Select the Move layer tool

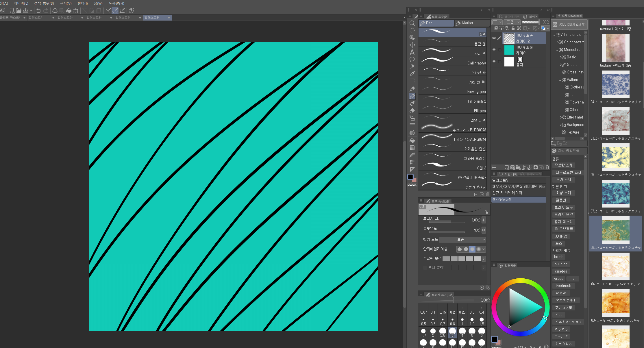[412, 45]
